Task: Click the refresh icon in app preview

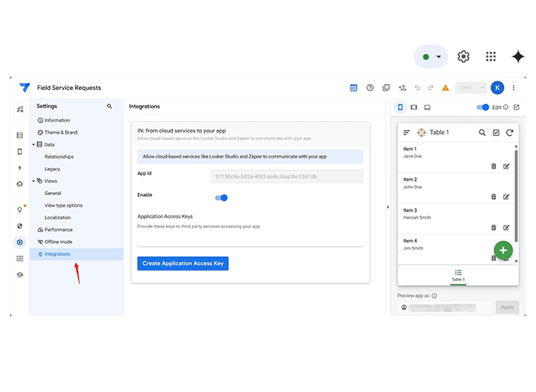Action: 510,132
